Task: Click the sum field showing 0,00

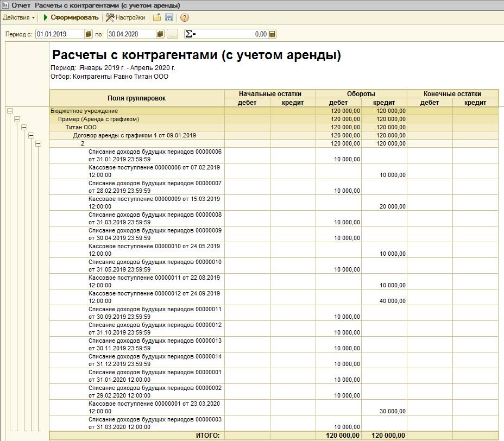Action: click(226, 34)
